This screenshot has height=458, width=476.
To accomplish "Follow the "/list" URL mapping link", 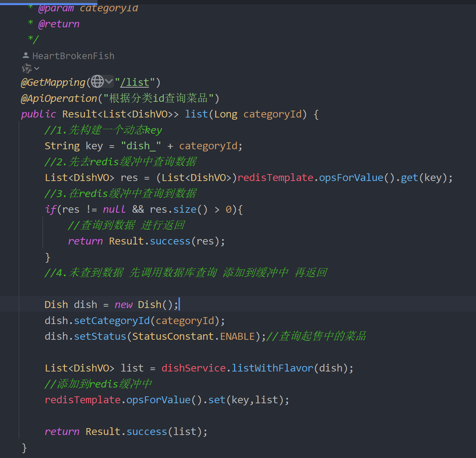I will [x=135, y=82].
